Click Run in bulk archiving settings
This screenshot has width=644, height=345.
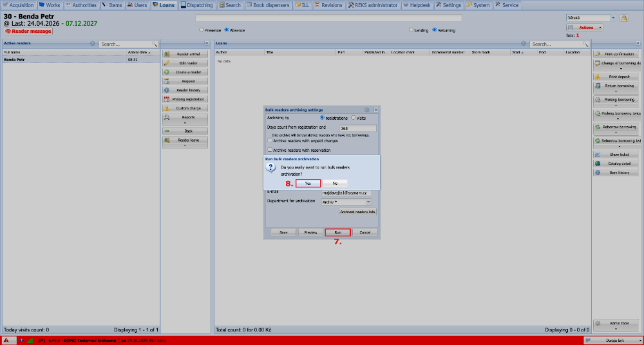click(x=337, y=232)
